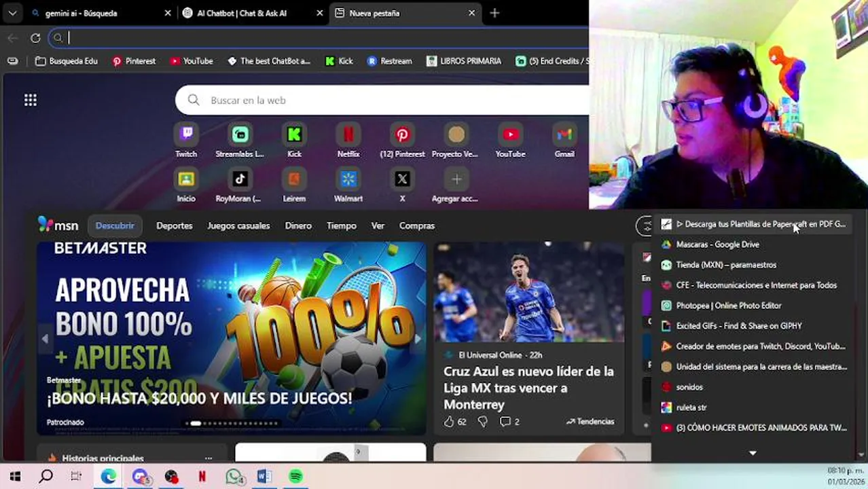Open Task View on the taskbar

[76, 477]
